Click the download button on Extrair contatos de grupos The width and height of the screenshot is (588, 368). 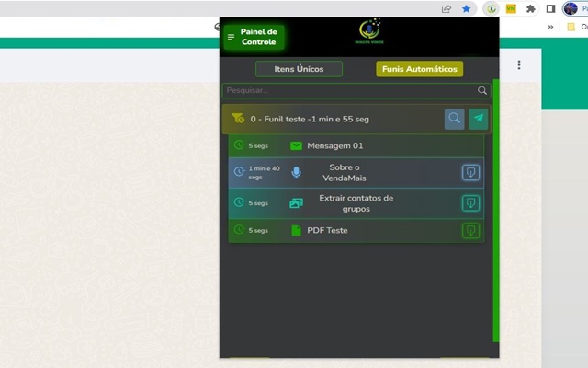click(470, 203)
